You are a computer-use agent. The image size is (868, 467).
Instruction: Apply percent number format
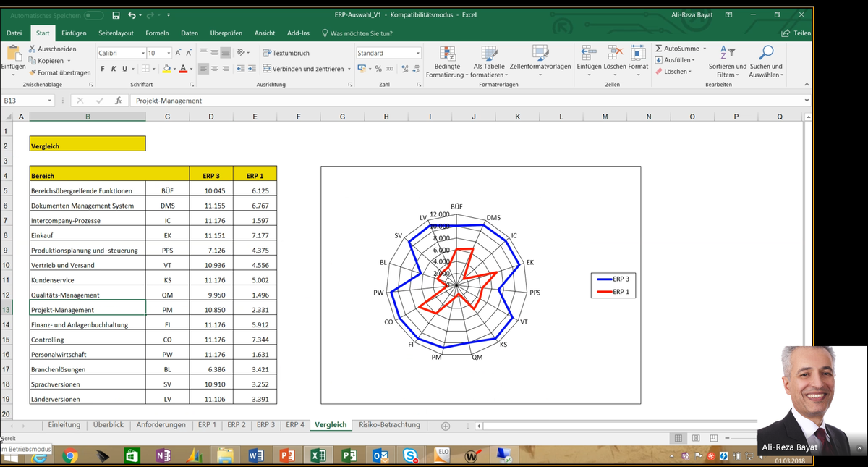click(378, 69)
